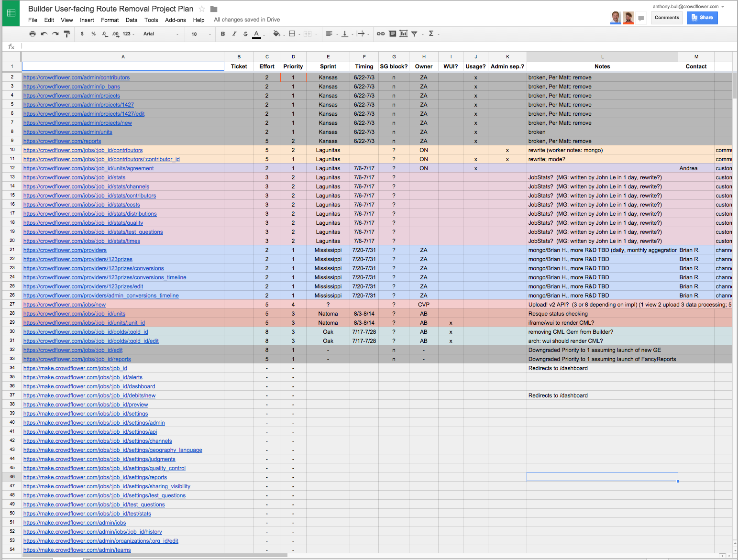Open the collaborator chat icon
This screenshot has width=738, height=560.
click(x=641, y=18)
